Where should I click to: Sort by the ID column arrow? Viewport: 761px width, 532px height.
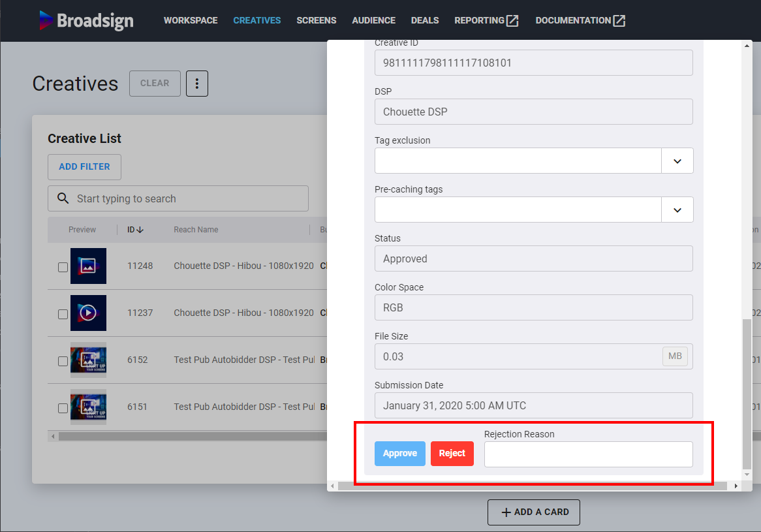tap(140, 230)
